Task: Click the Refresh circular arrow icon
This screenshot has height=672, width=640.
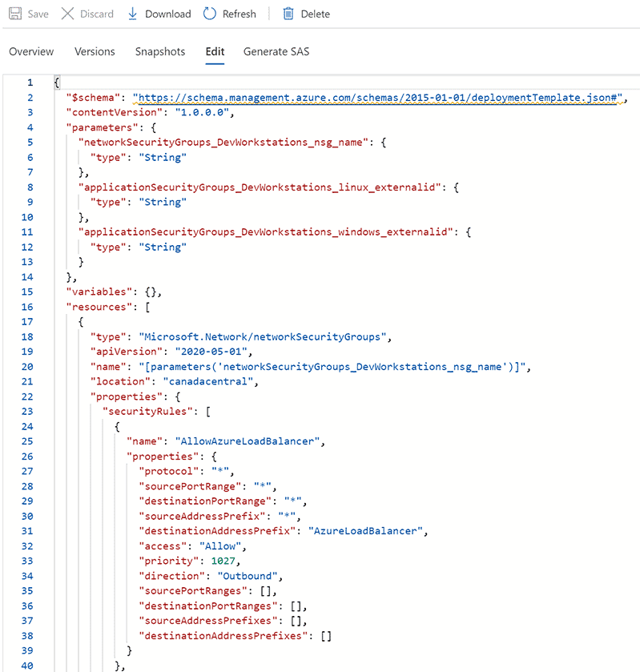Action: pyautogui.click(x=208, y=14)
